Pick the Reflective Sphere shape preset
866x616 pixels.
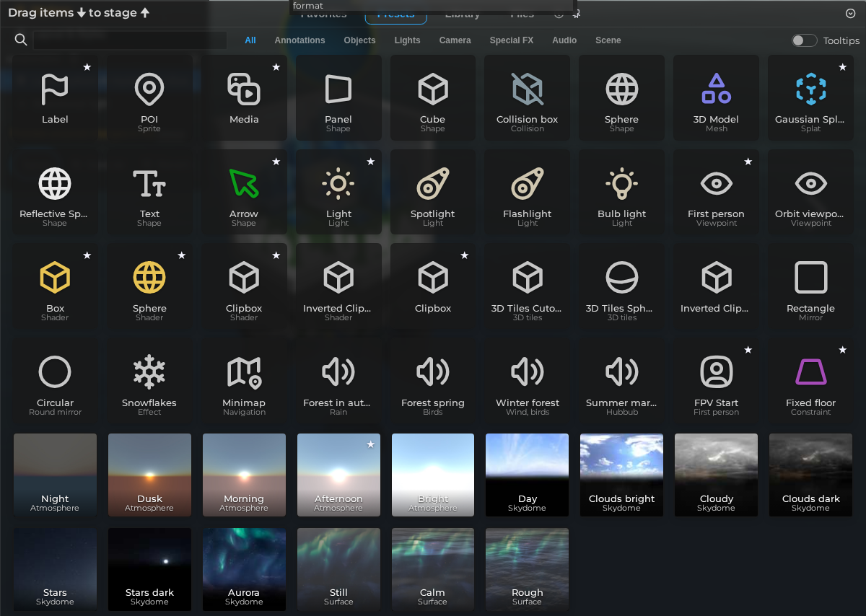click(55, 192)
